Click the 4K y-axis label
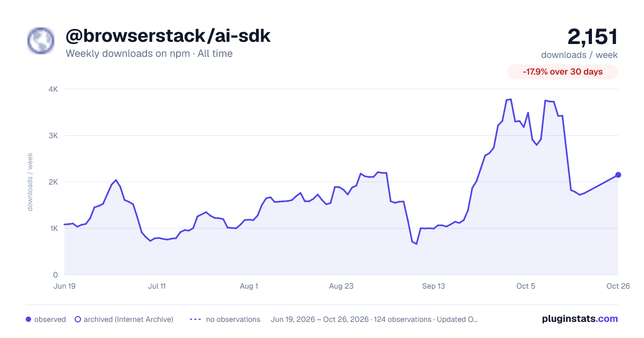Image resolution: width=644 pixels, height=338 pixels. 53,89
